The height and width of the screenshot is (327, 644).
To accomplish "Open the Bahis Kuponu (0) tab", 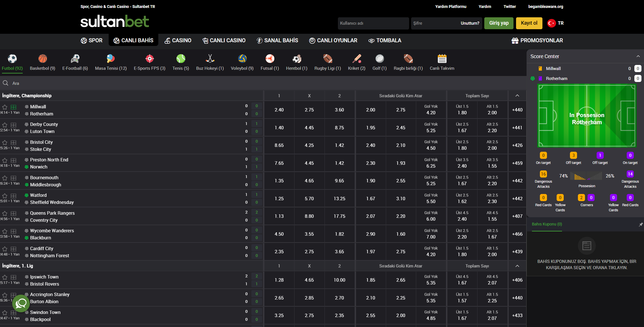I will 547,224.
